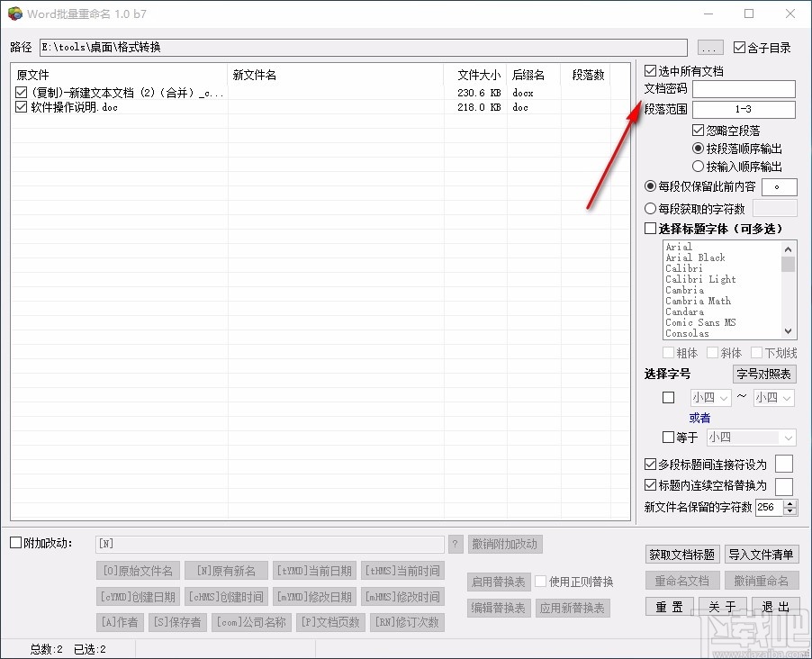Image resolution: width=812 pixels, height=659 pixels.
Task: Click the "?" help icon beside the name pattern
Action: click(x=456, y=544)
